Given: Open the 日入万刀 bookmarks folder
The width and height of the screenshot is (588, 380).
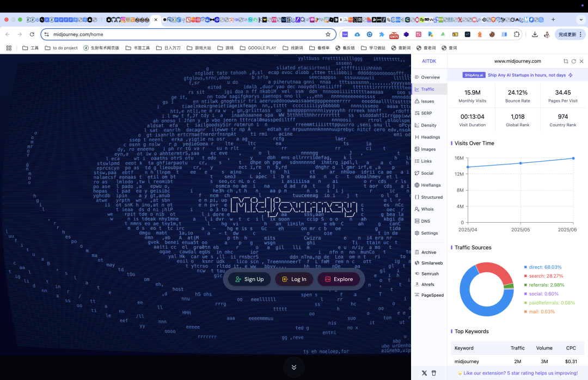Looking at the screenshot, I should (x=168, y=48).
